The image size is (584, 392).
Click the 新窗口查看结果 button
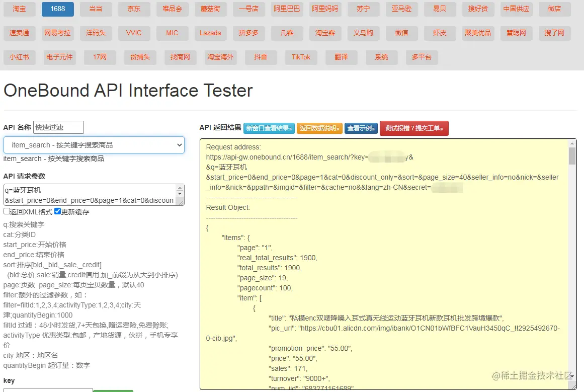click(x=269, y=128)
